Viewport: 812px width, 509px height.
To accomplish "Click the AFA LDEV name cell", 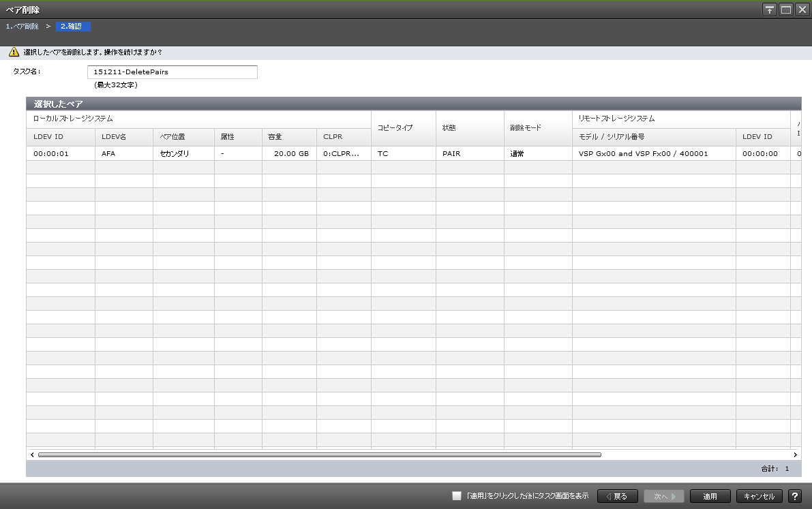I will coord(124,153).
